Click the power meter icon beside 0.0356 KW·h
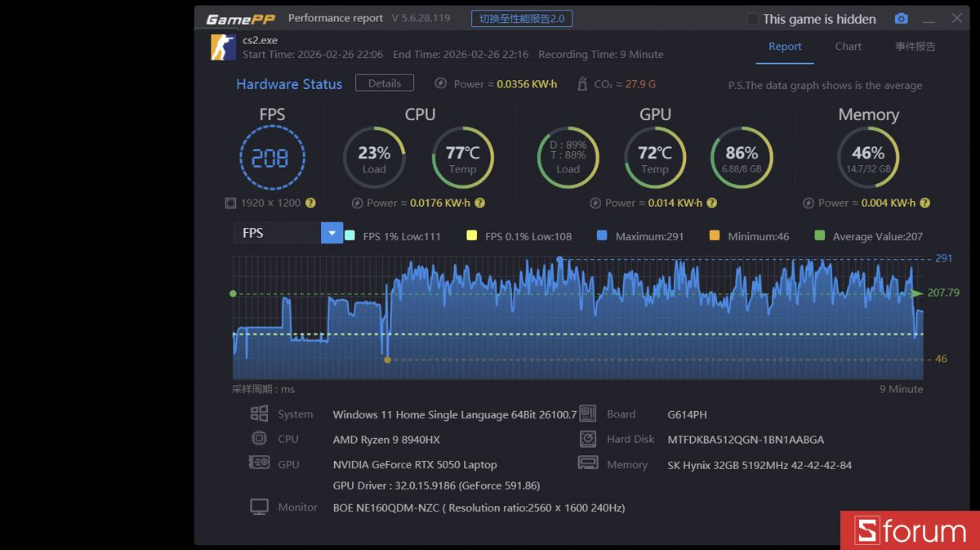980x550 pixels. pos(441,83)
